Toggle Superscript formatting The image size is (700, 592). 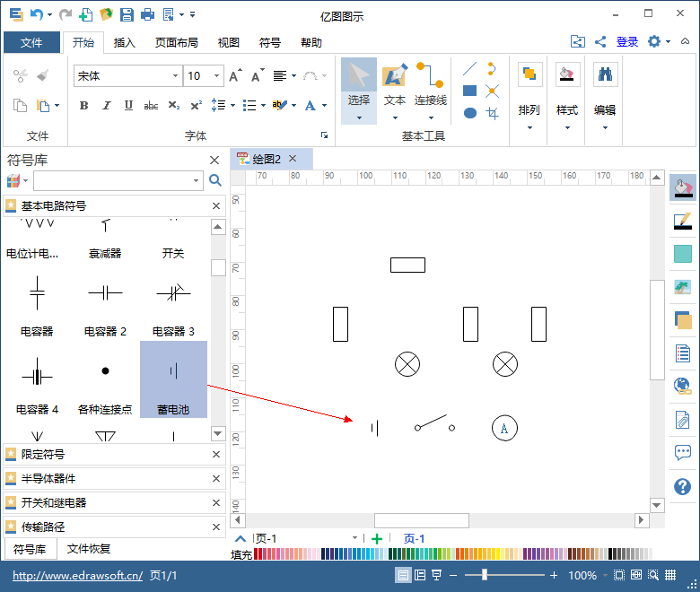click(x=196, y=106)
